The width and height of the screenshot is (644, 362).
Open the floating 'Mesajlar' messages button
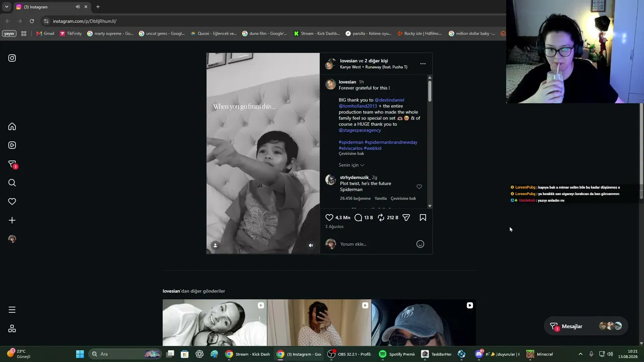click(x=586, y=326)
